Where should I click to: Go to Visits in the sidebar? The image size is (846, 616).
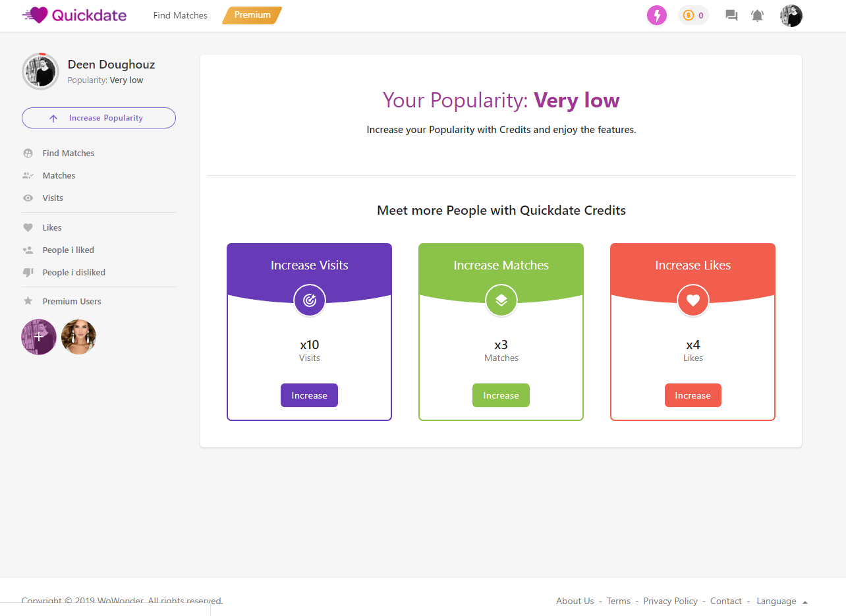(53, 198)
